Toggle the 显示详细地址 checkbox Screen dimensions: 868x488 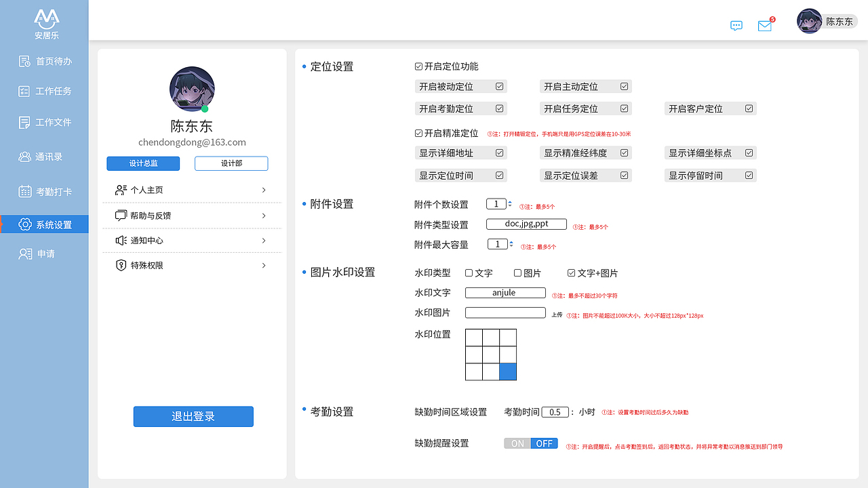pos(500,153)
